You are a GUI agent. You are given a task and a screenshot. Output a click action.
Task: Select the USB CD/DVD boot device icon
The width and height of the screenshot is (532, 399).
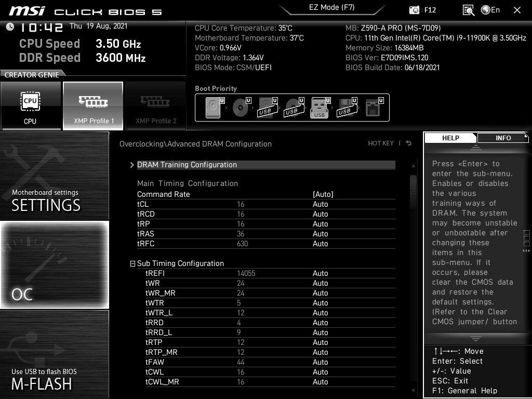coord(294,108)
